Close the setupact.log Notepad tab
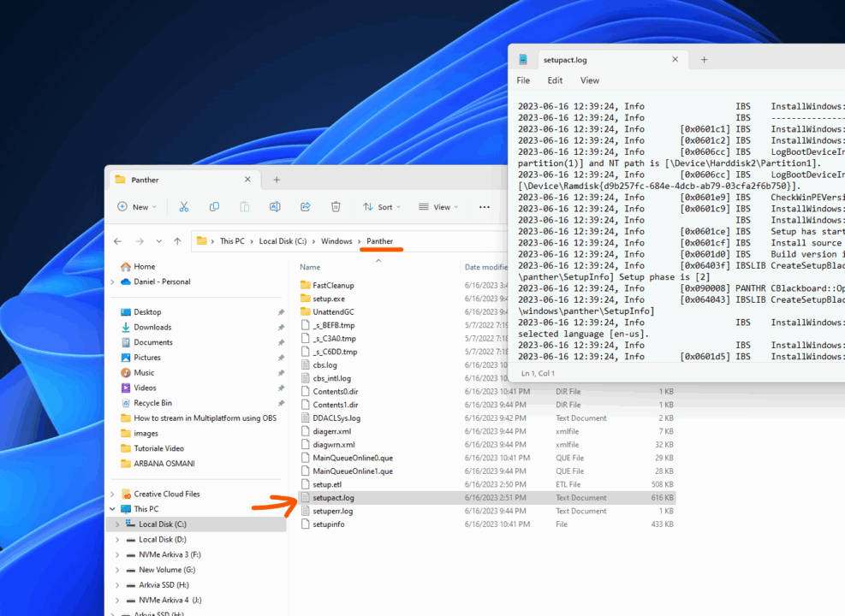The width and height of the screenshot is (845, 616). [675, 59]
